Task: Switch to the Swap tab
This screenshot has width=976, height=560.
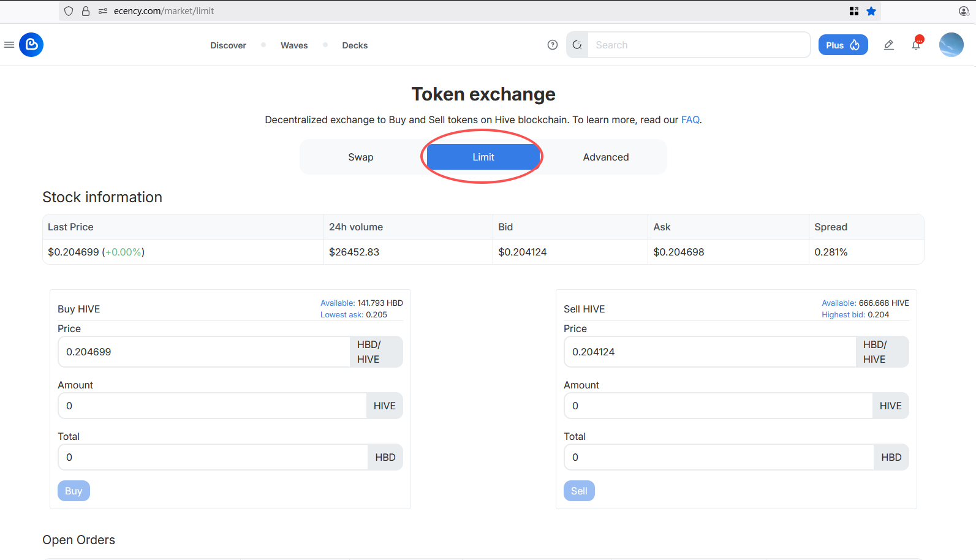Action: 361,157
